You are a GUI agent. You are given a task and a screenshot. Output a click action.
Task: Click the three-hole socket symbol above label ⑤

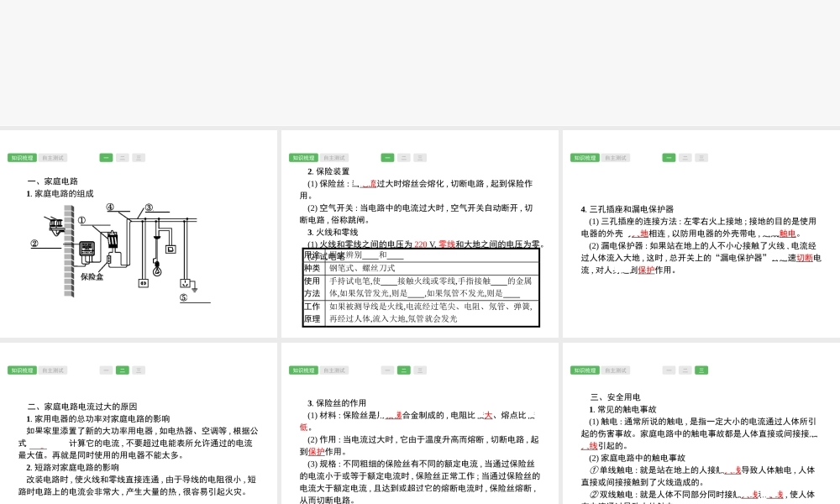185,284
